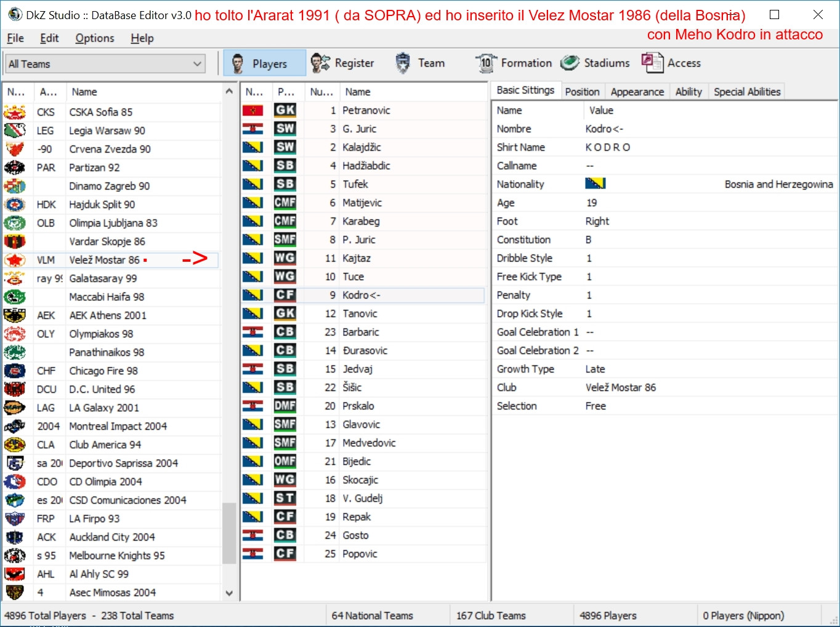
Task: Click the AEK Athens 2001 crest icon
Action: (15, 315)
